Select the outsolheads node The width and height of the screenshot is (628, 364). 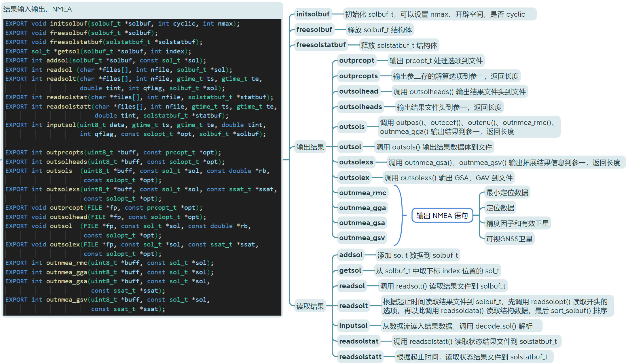point(360,107)
